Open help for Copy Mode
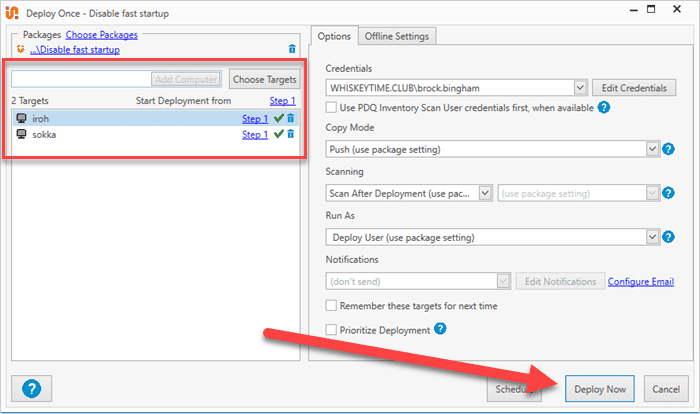 668,149
